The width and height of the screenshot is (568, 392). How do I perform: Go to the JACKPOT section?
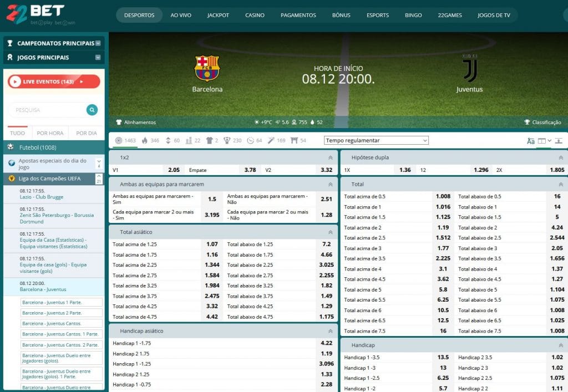pos(218,15)
